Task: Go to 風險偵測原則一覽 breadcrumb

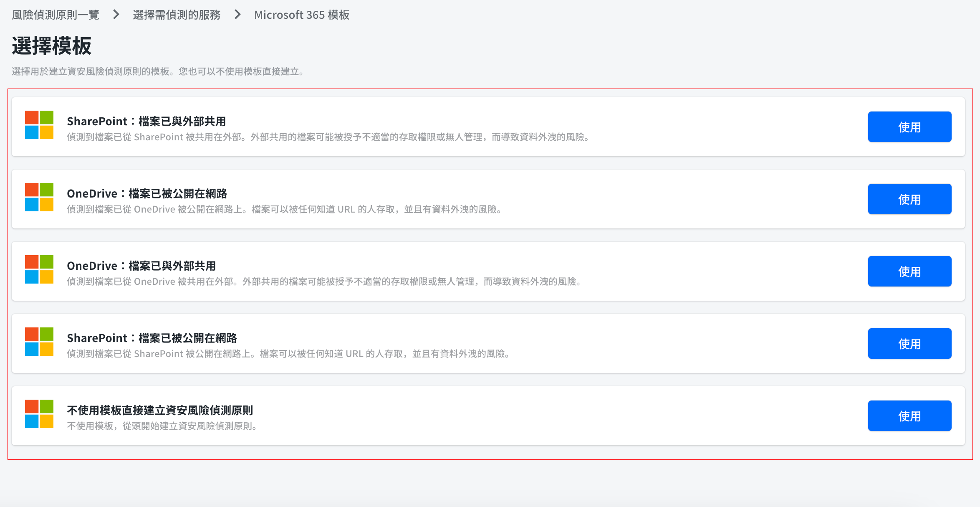Action: [56, 15]
